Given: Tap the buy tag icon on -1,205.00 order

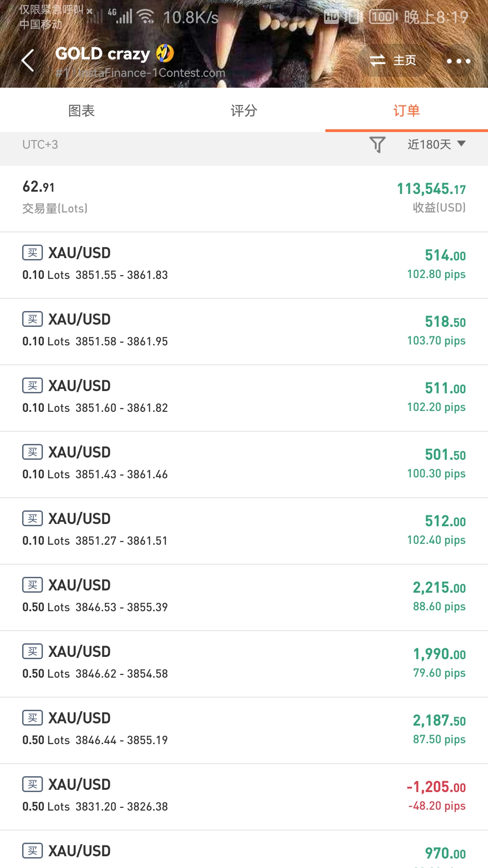Looking at the screenshot, I should (33, 784).
